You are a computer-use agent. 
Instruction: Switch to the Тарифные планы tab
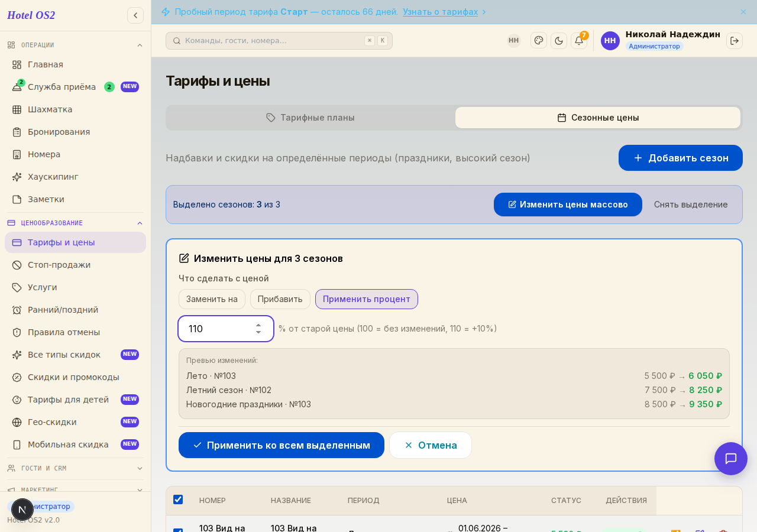(x=310, y=118)
